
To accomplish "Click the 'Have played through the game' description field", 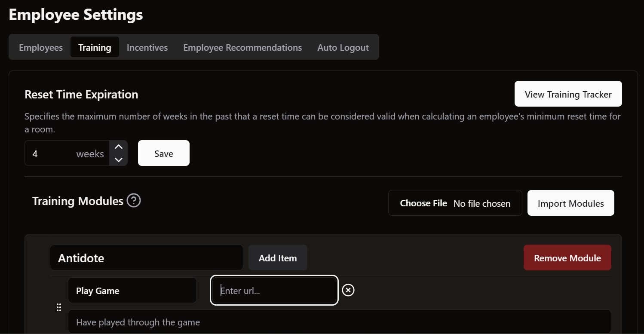I will 339,322.
